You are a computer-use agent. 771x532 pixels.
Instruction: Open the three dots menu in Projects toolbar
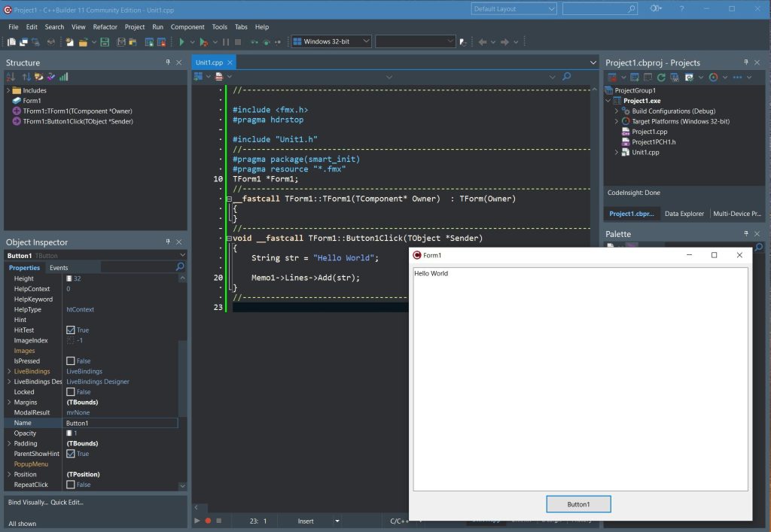738,77
